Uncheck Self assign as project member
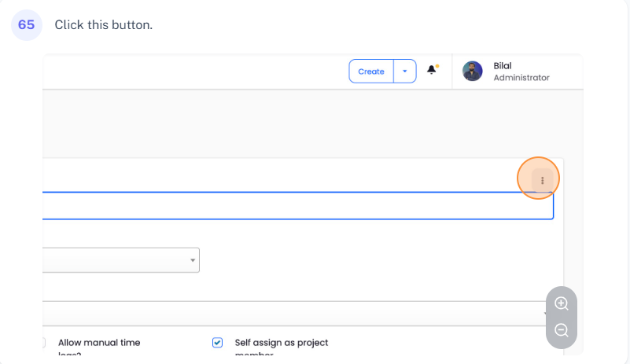630x364 pixels. [218, 343]
